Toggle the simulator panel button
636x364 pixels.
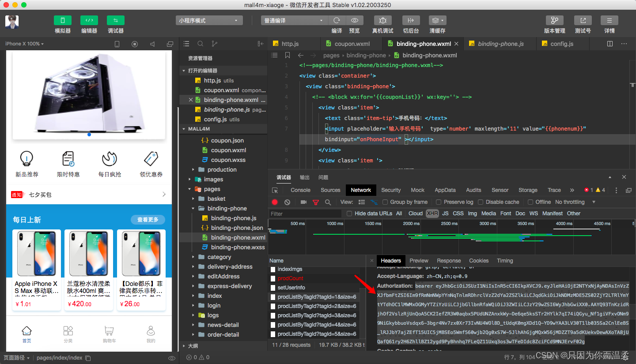pyautogui.click(x=62, y=20)
